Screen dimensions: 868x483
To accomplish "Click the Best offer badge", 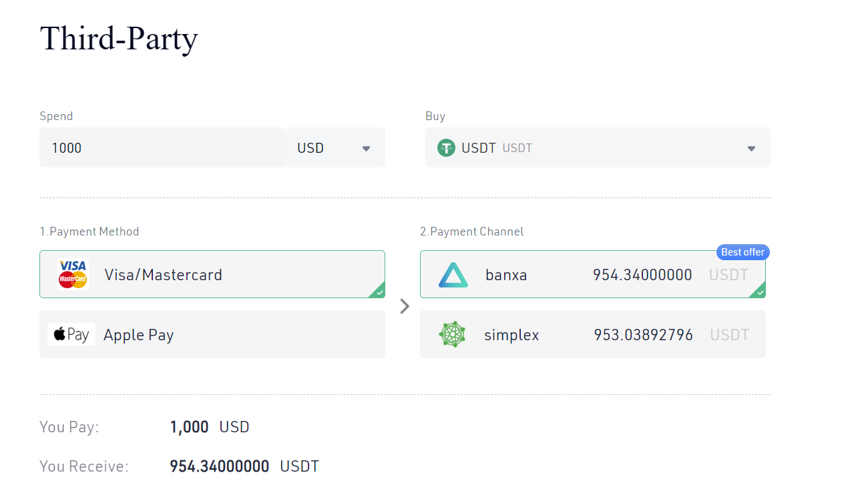I will (x=742, y=252).
